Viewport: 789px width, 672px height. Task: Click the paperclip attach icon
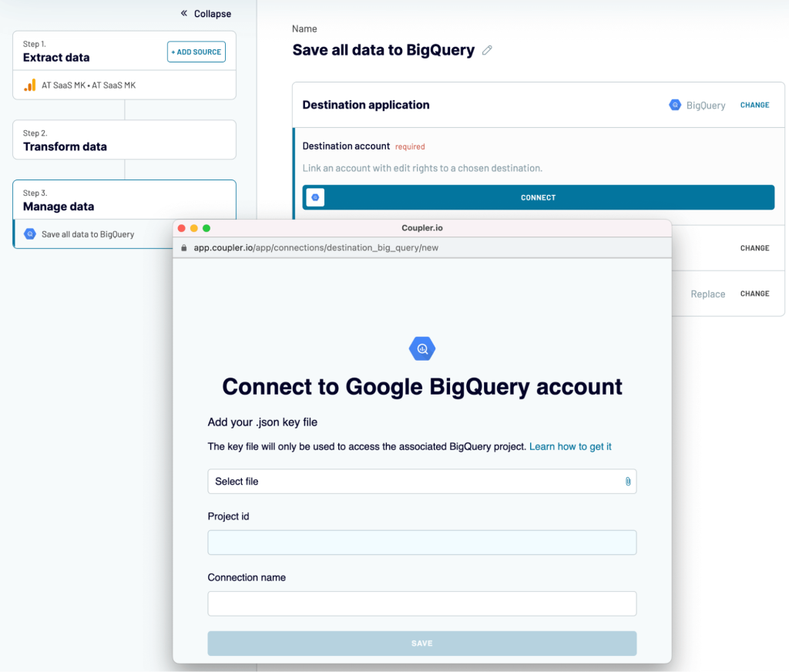627,481
